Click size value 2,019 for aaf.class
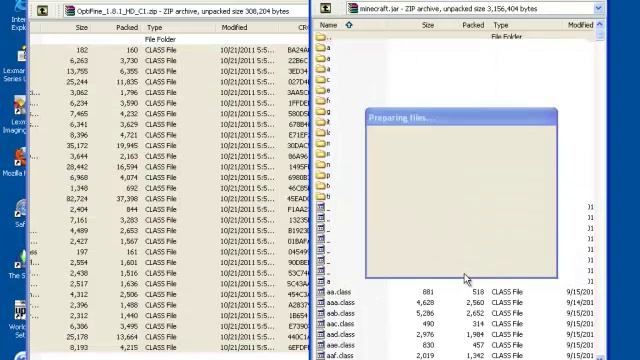640x360 pixels. 425,356
